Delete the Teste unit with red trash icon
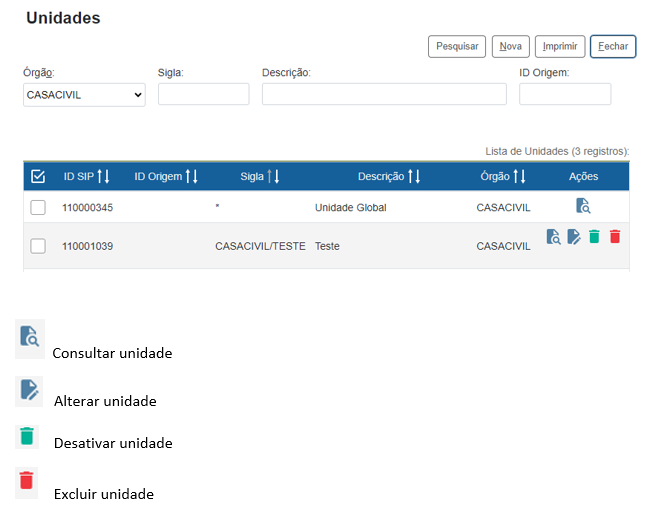654x510 pixels. (615, 237)
